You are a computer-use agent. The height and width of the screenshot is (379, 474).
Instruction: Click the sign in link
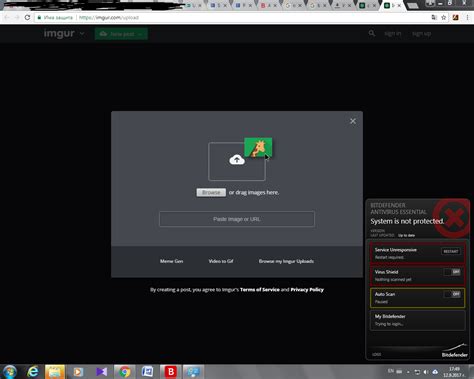(x=392, y=34)
